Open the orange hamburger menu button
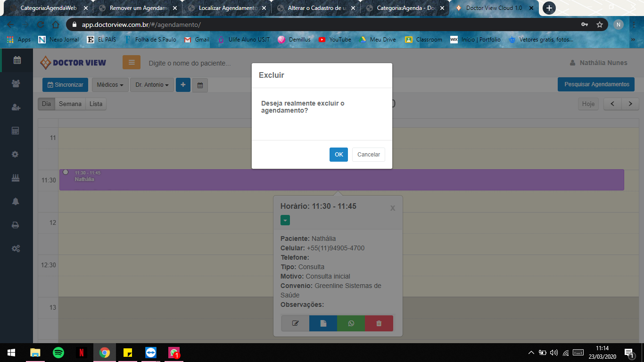 point(132,62)
